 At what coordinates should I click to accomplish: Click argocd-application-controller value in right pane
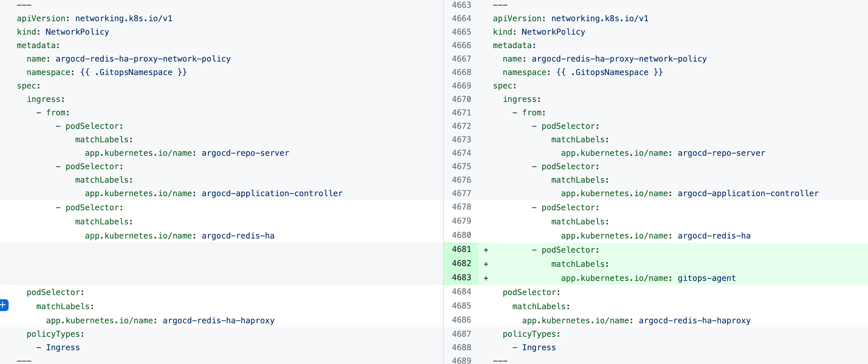click(x=748, y=193)
